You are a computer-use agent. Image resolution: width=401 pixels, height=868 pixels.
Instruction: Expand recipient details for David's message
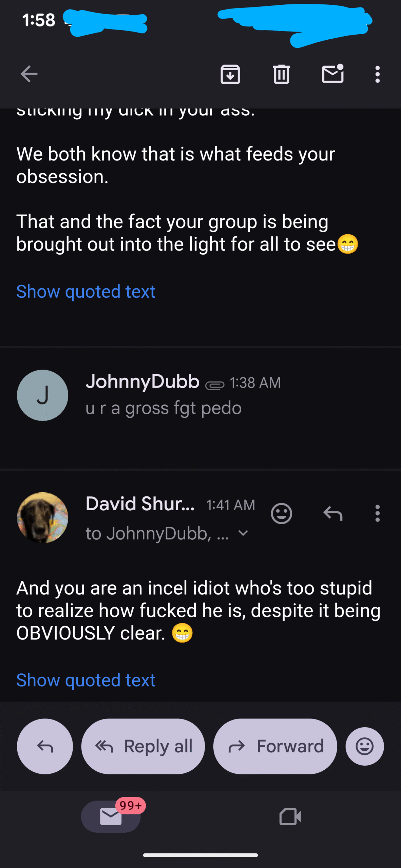click(x=243, y=533)
